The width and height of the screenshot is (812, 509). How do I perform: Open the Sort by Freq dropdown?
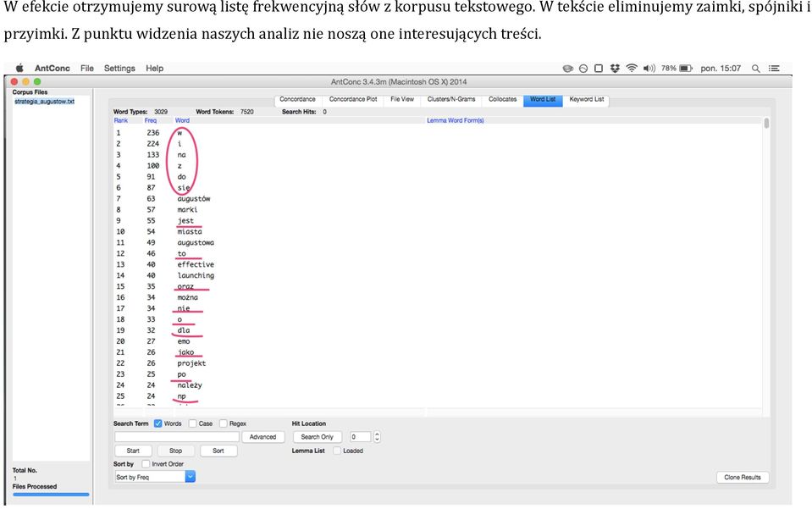tap(155, 477)
